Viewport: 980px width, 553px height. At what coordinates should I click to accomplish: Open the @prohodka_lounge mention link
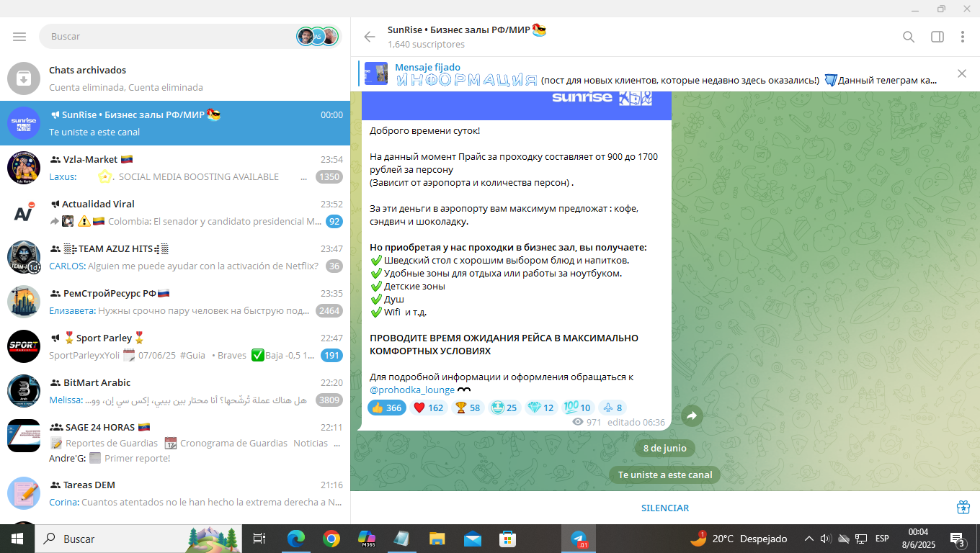pos(412,390)
